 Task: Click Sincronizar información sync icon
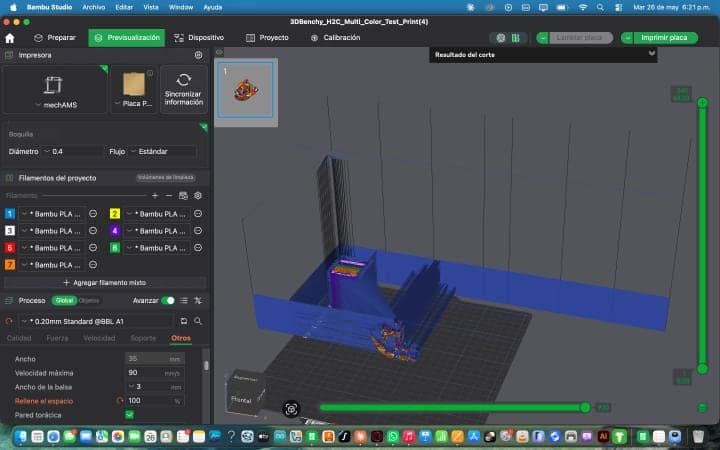pyautogui.click(x=184, y=79)
